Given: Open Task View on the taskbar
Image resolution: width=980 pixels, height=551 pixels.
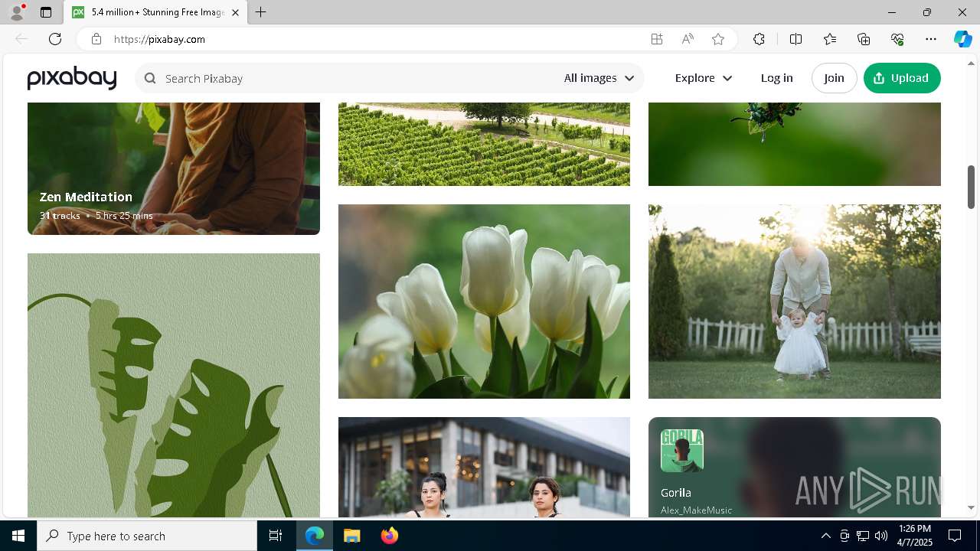Looking at the screenshot, I should 276,536.
